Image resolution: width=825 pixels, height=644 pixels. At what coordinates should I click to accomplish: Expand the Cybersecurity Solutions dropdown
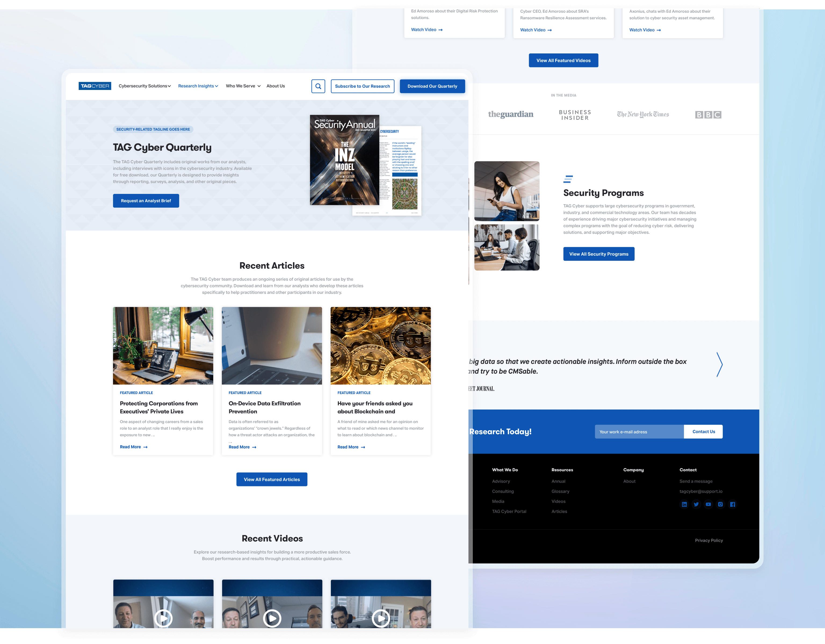coord(145,86)
